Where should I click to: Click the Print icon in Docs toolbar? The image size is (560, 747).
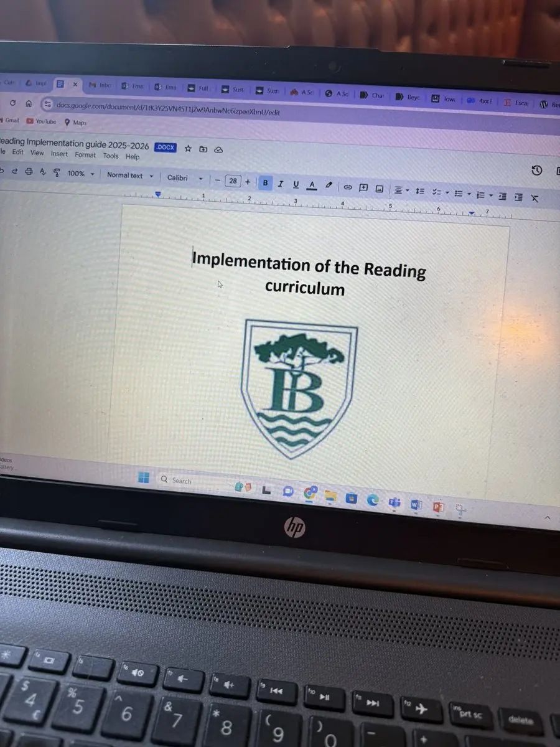point(29,172)
